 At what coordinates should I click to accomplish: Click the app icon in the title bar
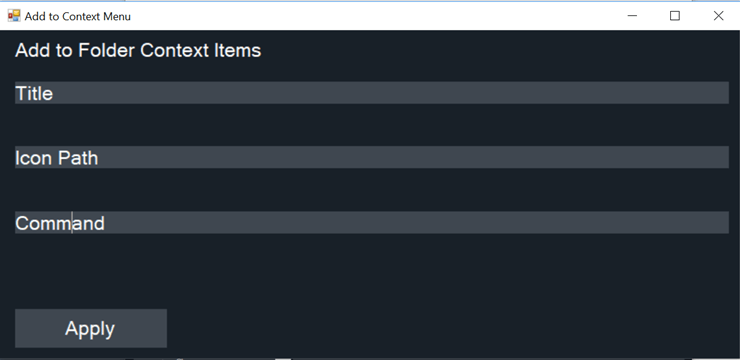tap(14, 16)
